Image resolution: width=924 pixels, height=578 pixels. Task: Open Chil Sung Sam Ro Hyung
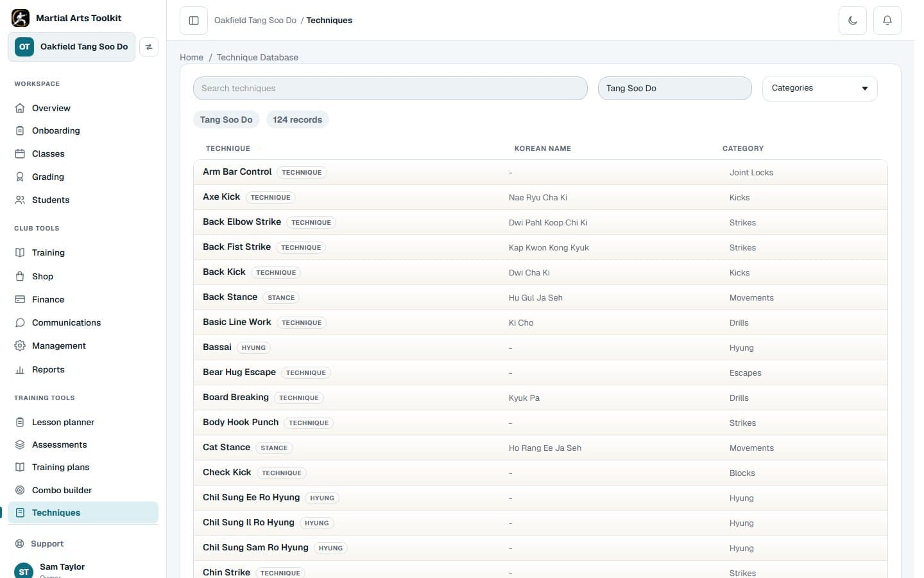coord(255,547)
